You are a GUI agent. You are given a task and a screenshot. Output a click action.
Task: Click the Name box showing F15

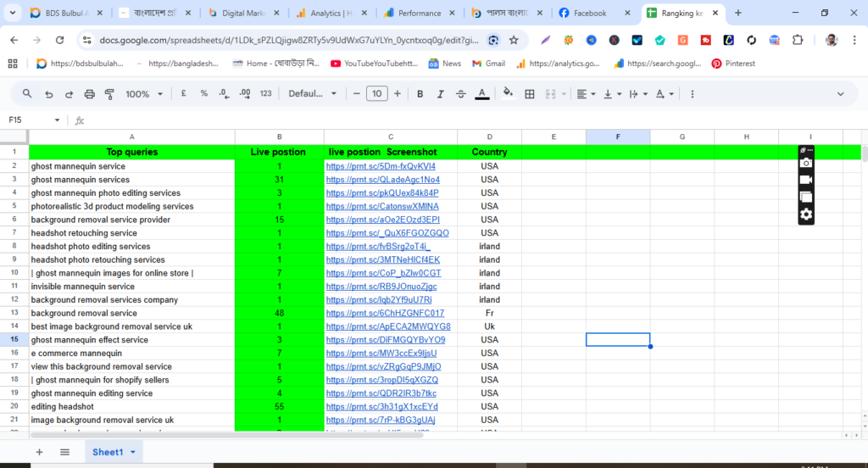[x=28, y=120]
